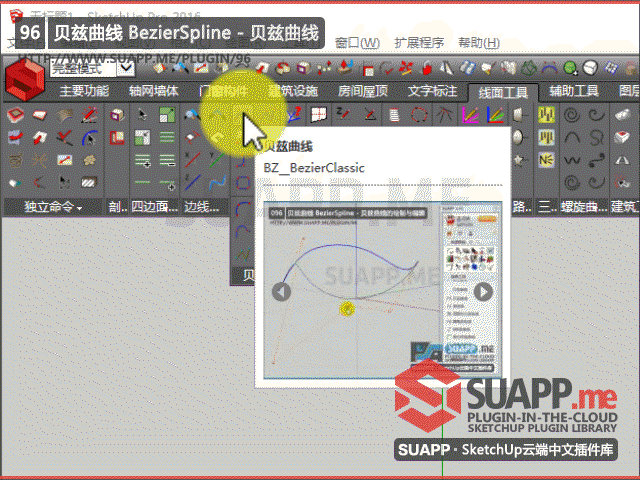Click the green wireframe polyhedron toolbar icon
The height and width of the screenshot is (480, 640).
click(x=529, y=68)
